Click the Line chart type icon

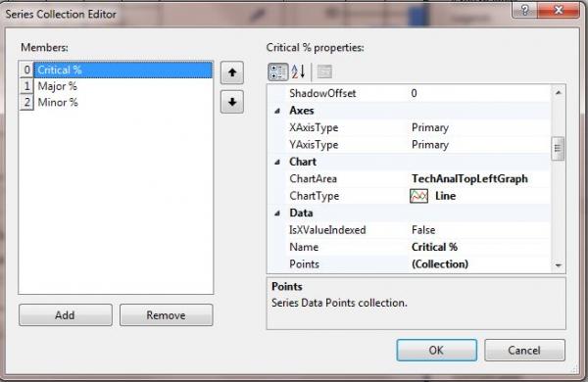point(418,196)
